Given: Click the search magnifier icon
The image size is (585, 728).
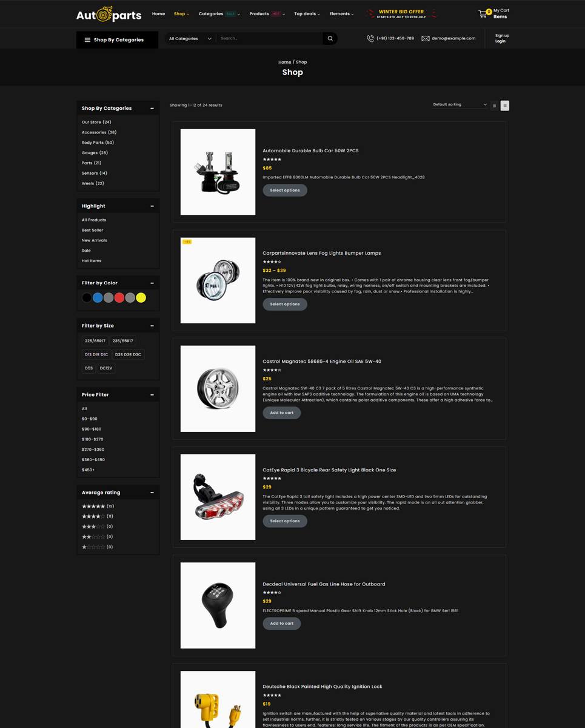Looking at the screenshot, I should 330,38.
